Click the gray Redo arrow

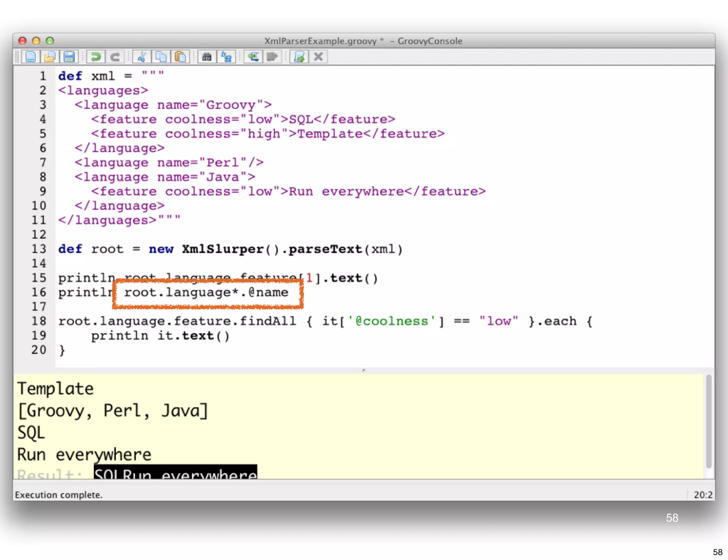pos(114,57)
